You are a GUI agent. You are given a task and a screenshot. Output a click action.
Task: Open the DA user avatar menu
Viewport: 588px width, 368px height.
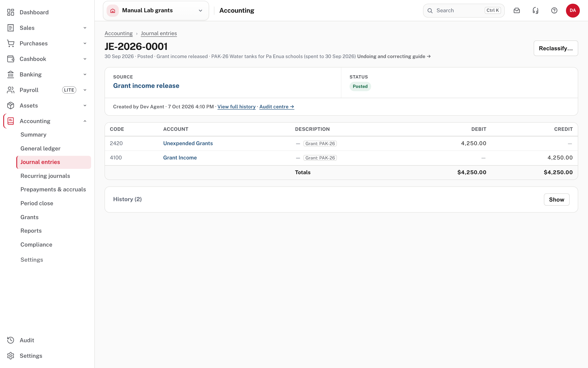[x=573, y=10]
